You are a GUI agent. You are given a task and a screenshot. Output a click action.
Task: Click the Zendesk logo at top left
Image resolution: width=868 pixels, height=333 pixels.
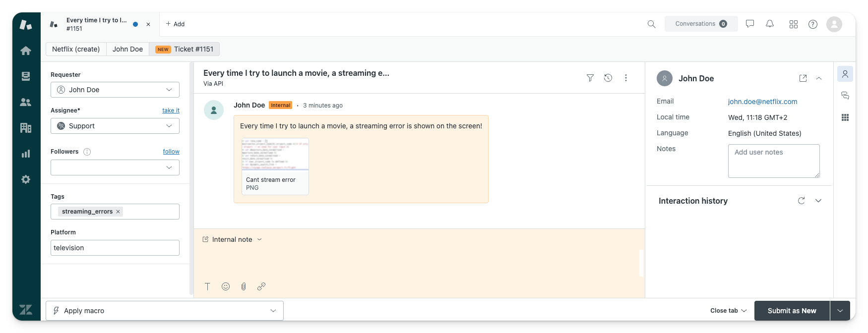[26, 24]
